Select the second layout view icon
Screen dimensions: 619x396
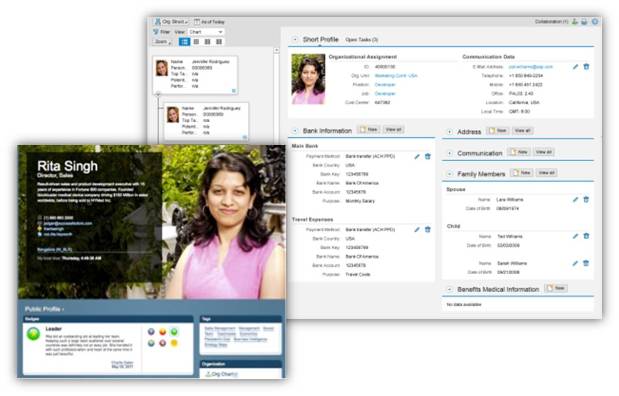pos(196,41)
